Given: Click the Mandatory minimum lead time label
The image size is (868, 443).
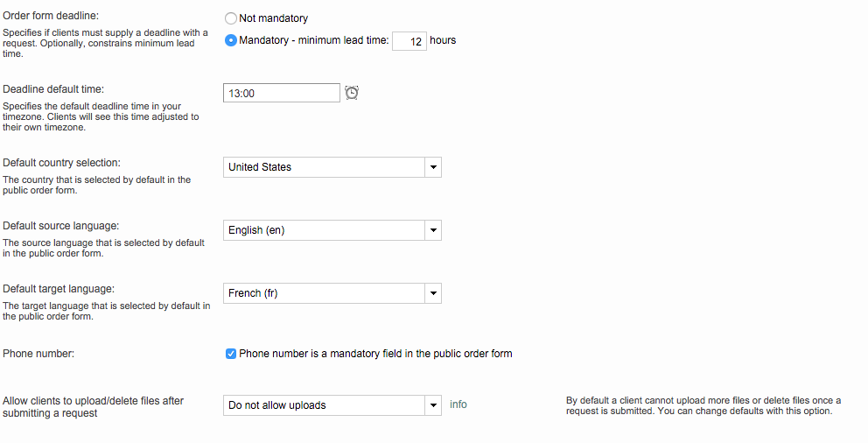Looking at the screenshot, I should [313, 40].
